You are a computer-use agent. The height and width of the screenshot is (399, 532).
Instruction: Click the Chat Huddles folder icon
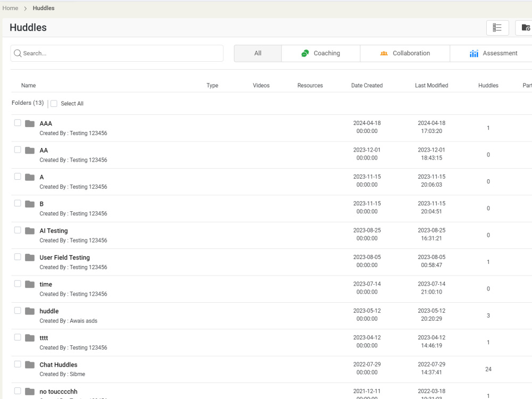[30, 365]
